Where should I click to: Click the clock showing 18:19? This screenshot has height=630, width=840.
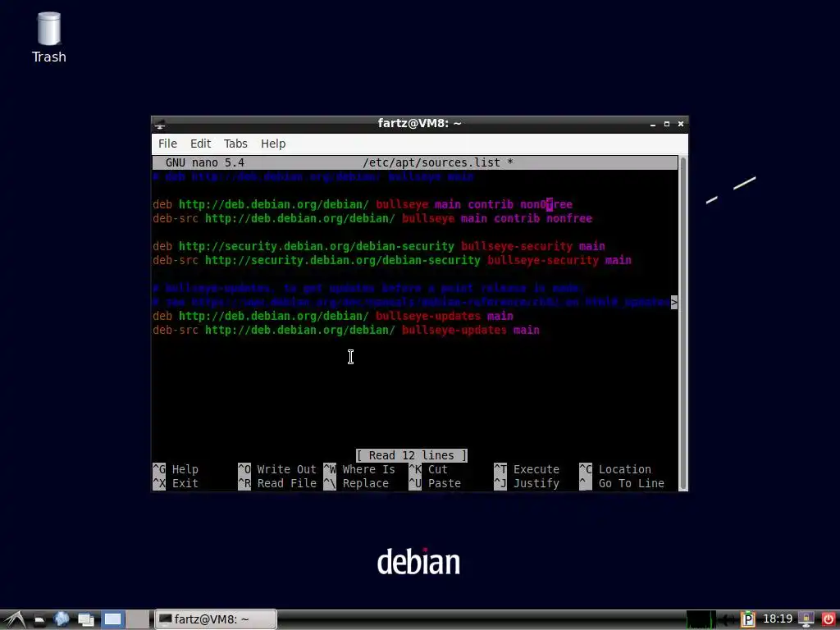778,619
